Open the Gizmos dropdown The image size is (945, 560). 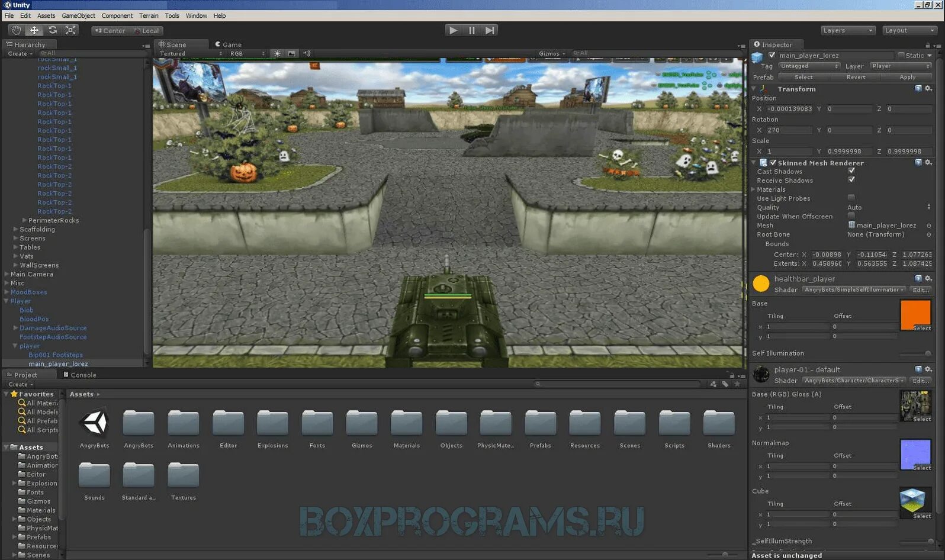tap(552, 53)
